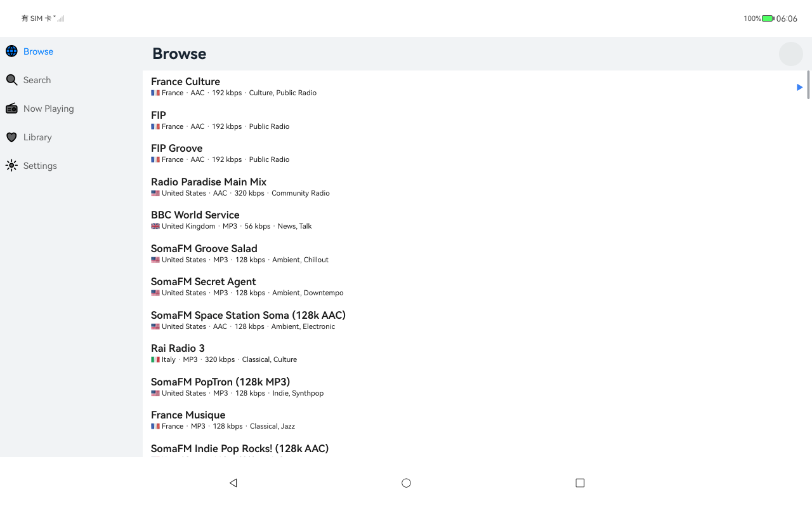Click the Library heart icon

(11, 137)
